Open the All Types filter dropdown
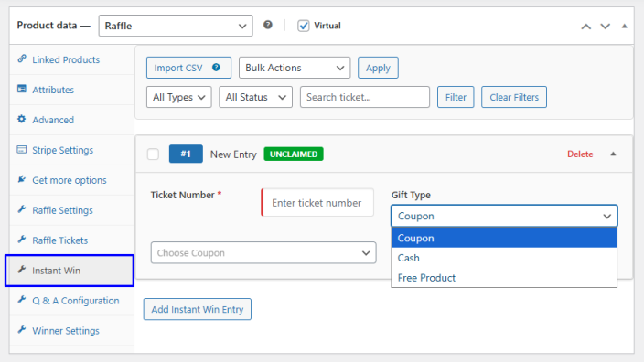 click(179, 97)
